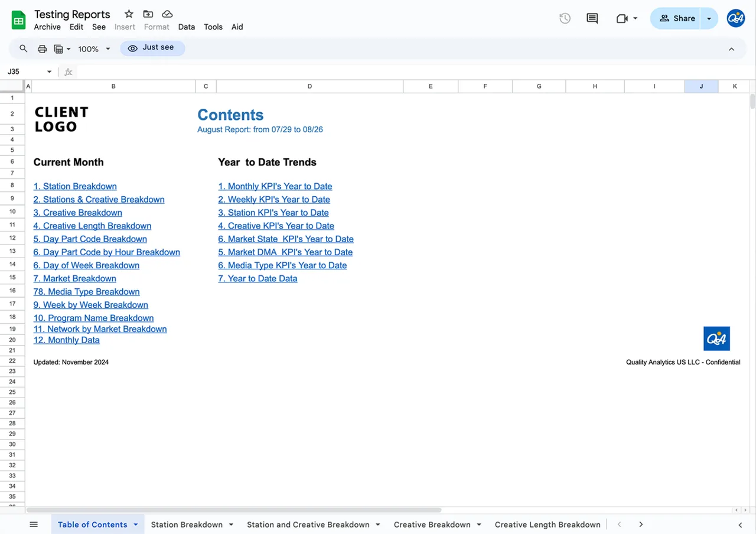Click the horizontal scrollbar at bottom
This screenshot has height=534, width=756.
pos(234,510)
